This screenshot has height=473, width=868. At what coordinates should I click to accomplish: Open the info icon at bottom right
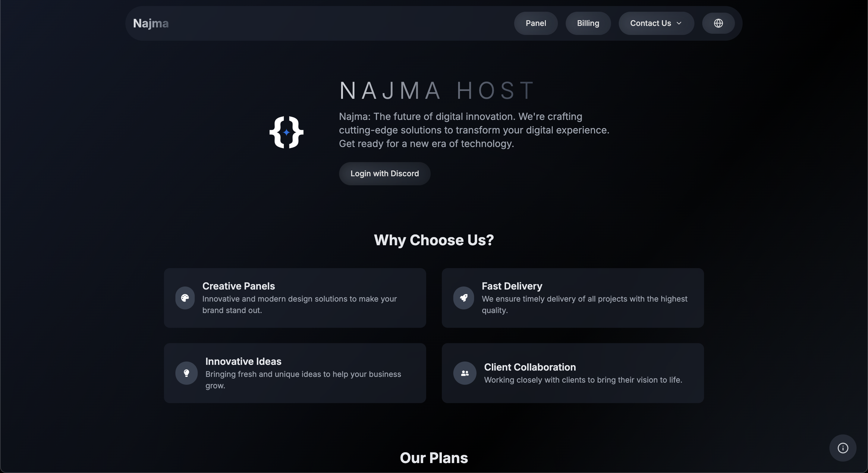pyautogui.click(x=842, y=448)
